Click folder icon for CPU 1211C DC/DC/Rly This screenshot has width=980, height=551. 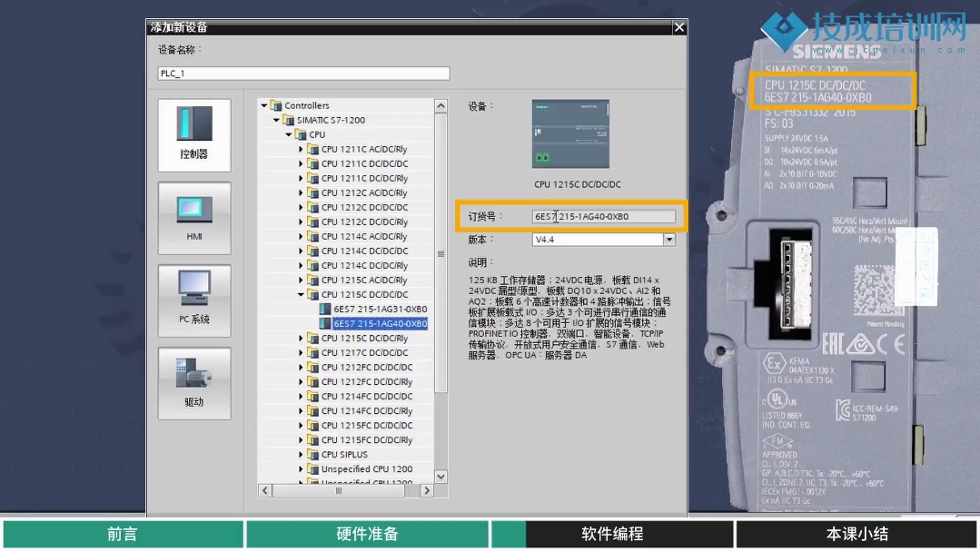[312, 178]
